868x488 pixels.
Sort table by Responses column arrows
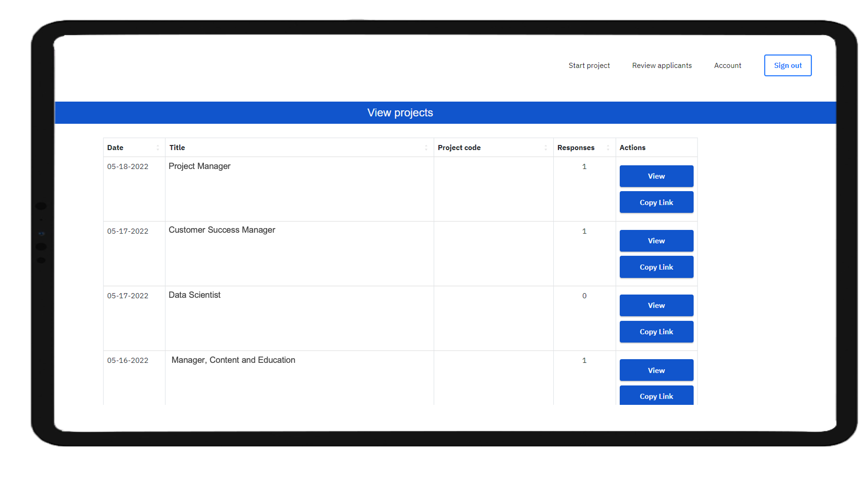click(608, 148)
